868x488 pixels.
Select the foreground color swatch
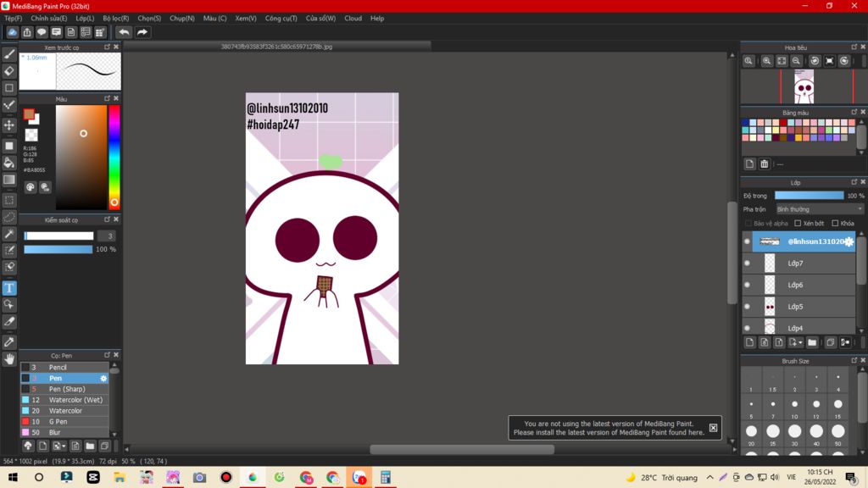(29, 114)
